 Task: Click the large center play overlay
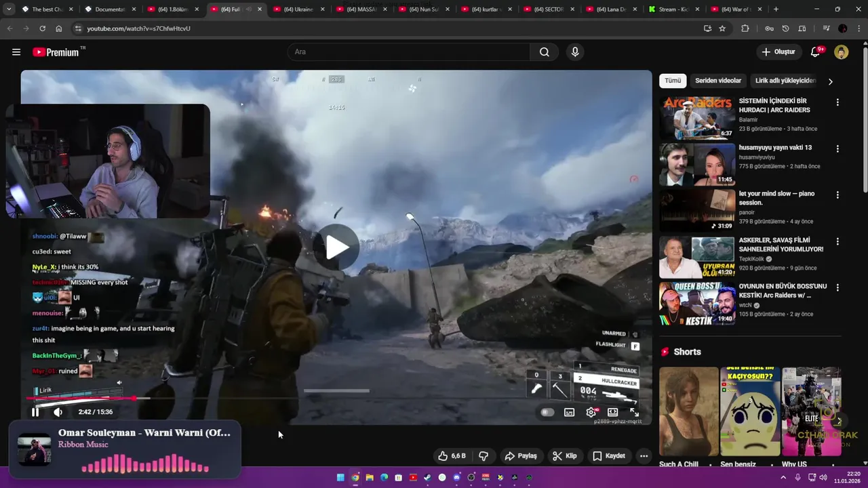[x=336, y=247]
